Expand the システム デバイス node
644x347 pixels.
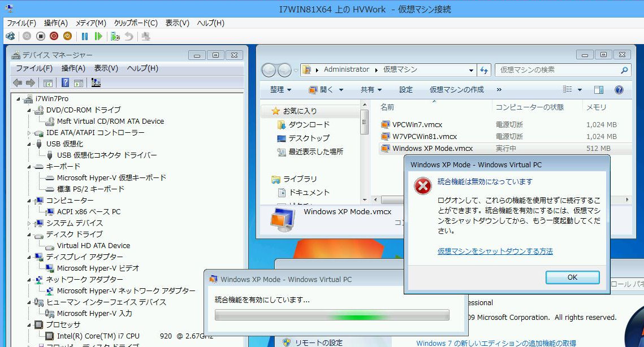pos(29,223)
